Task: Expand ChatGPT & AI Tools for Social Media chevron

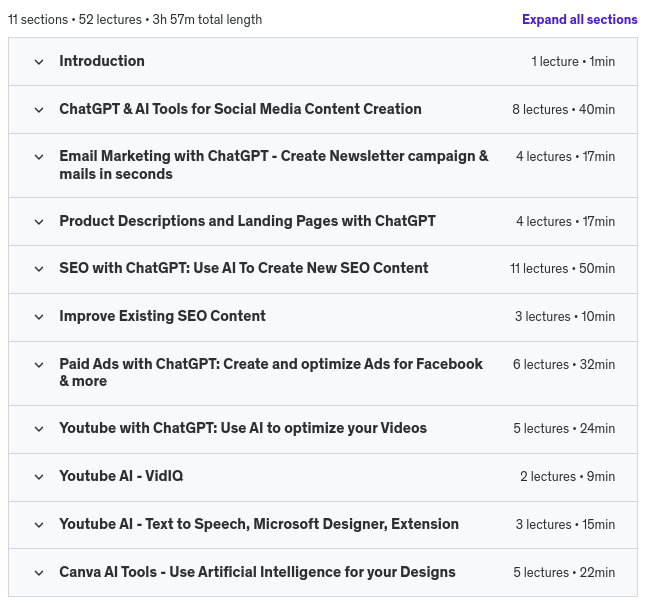Action: tap(39, 110)
